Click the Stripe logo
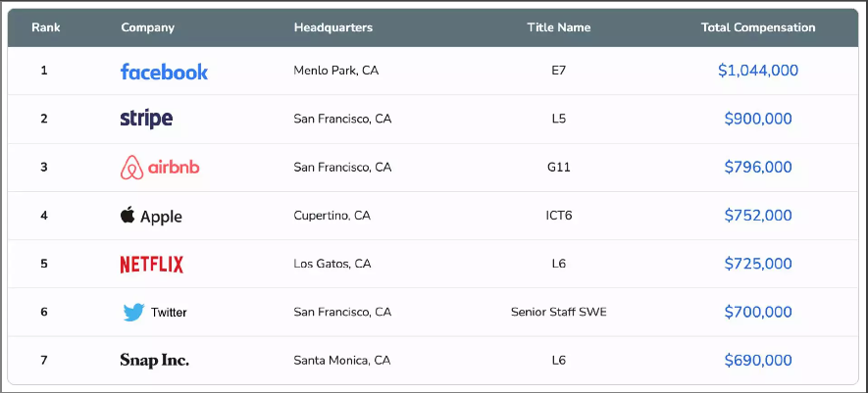The image size is (868, 393). point(146,119)
